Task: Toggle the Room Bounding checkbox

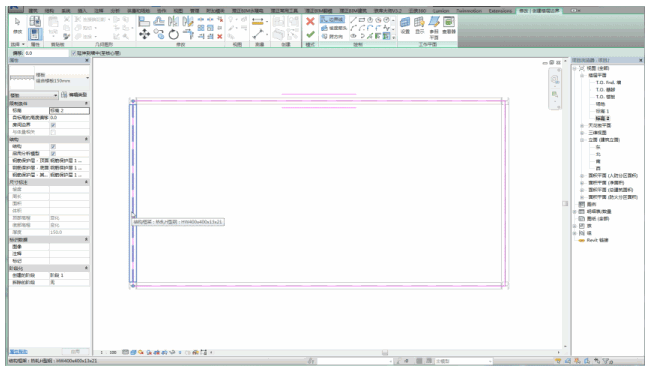Action: pyautogui.click(x=53, y=125)
